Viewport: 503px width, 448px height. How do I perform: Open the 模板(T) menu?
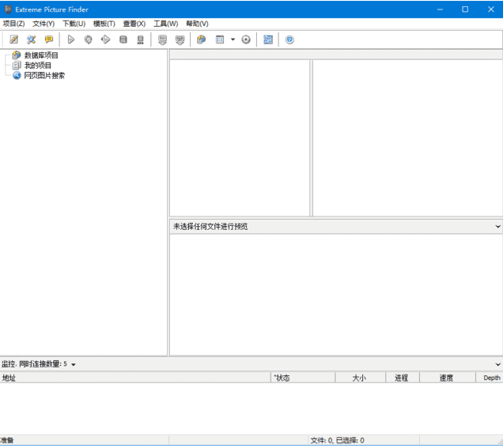click(104, 24)
